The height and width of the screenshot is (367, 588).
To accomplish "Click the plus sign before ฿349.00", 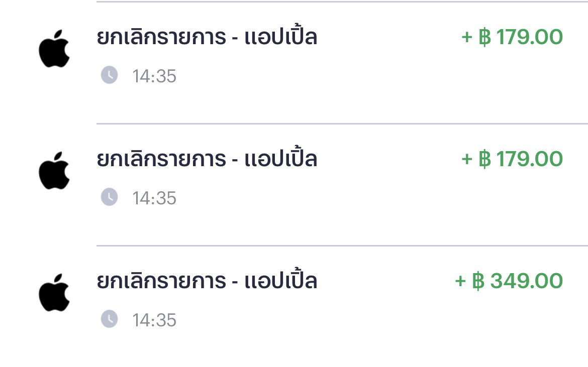I will click(x=460, y=281).
